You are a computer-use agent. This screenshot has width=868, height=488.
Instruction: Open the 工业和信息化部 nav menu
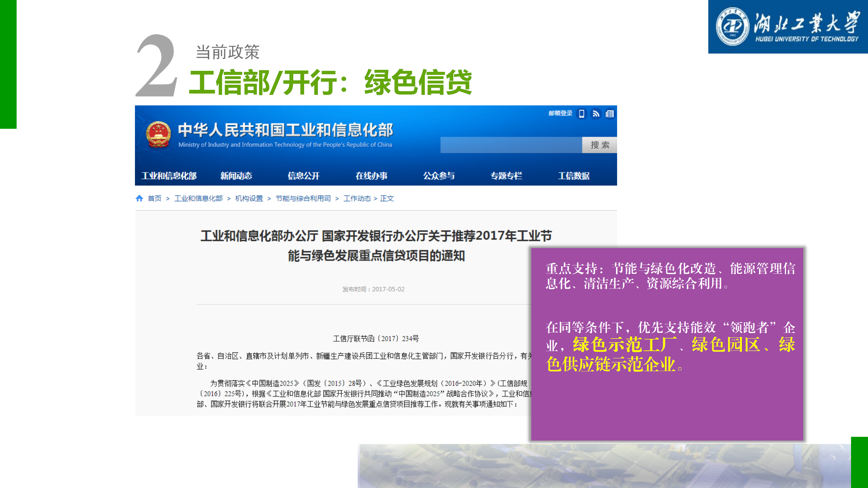coord(169,176)
